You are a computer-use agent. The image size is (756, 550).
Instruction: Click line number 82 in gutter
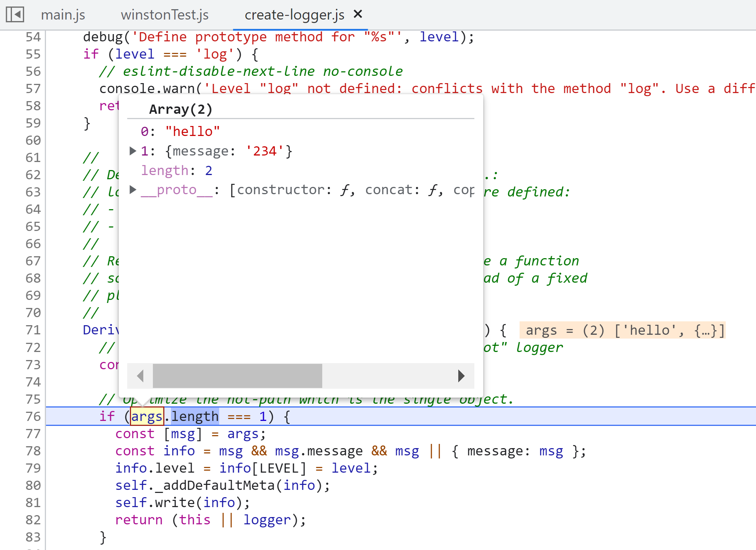click(33, 520)
